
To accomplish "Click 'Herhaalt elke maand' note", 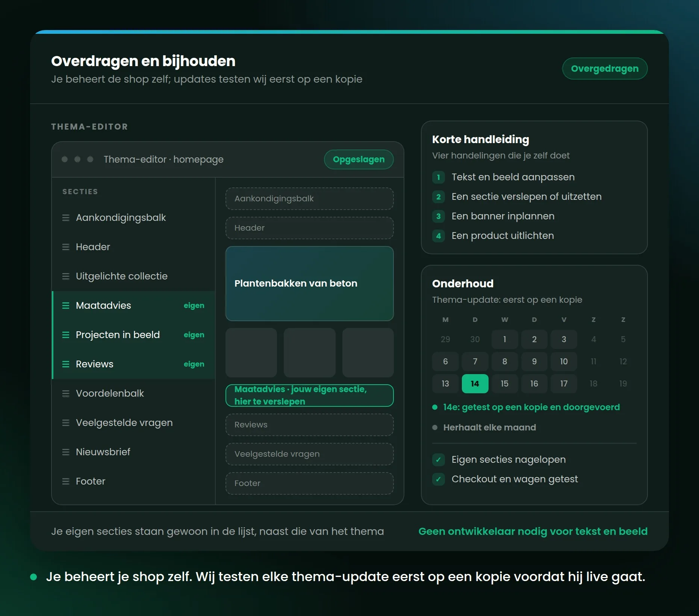I will pos(490,428).
